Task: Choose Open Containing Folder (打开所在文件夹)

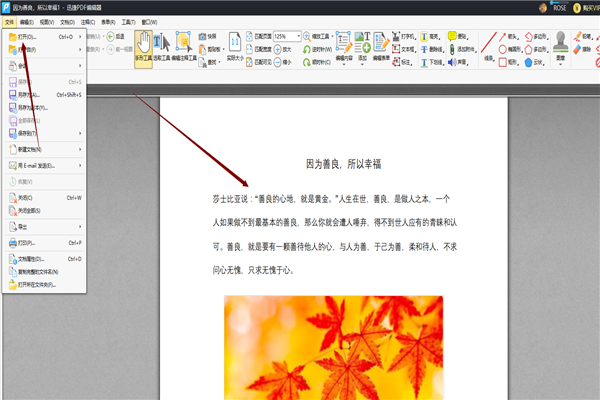Action: [45, 285]
